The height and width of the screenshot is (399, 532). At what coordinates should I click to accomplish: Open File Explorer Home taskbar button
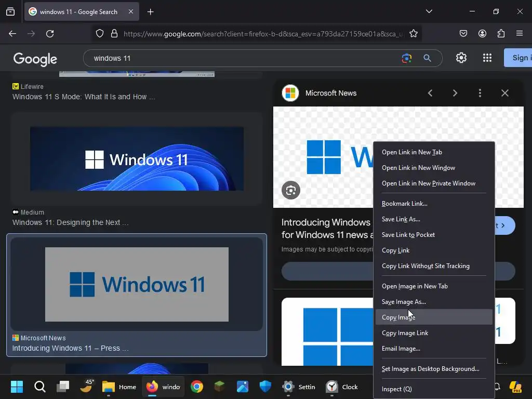[x=119, y=387]
